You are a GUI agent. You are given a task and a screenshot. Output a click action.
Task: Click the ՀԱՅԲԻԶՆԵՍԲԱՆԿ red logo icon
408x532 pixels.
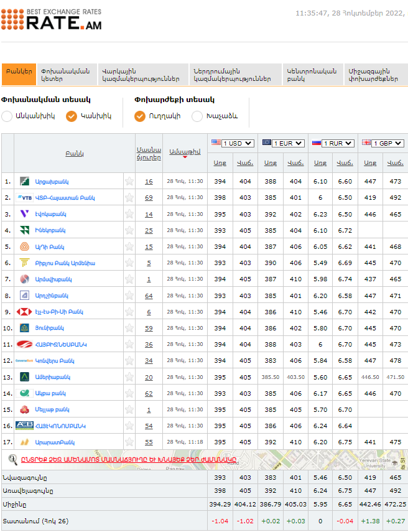pyautogui.click(x=24, y=344)
